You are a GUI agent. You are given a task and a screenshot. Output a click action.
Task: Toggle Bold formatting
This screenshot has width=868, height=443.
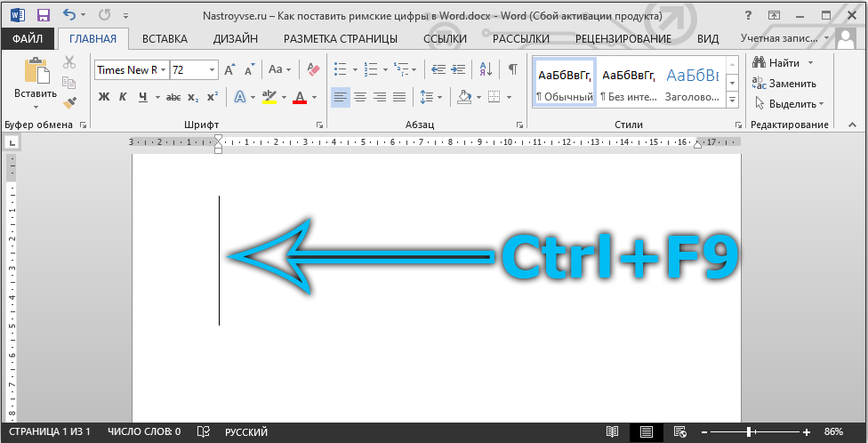(x=103, y=97)
